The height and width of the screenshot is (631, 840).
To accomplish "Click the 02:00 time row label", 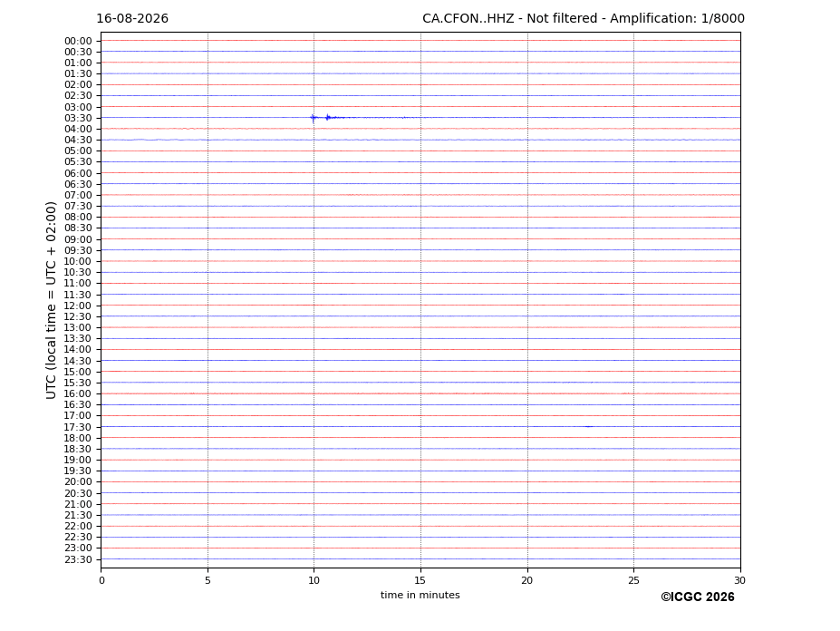I will 78,84.
